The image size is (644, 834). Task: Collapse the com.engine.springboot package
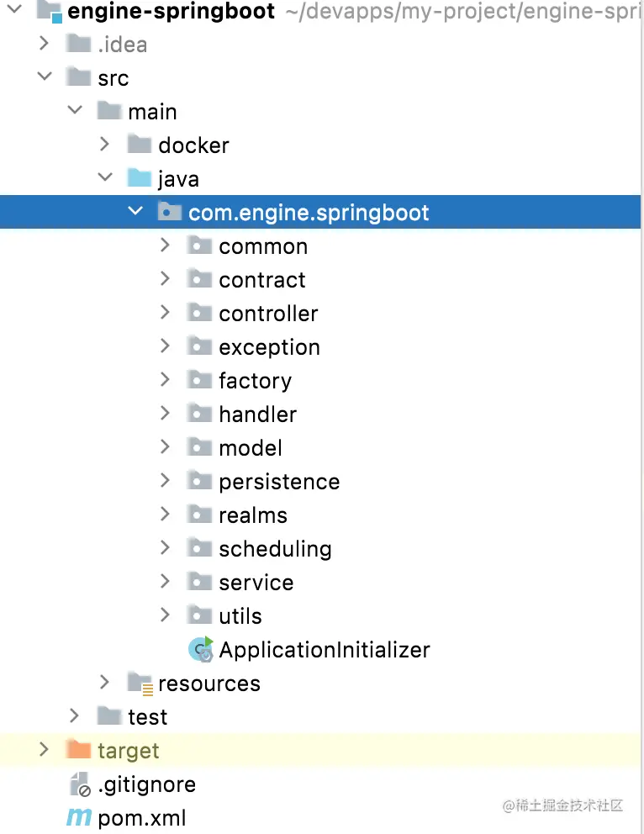(135, 212)
